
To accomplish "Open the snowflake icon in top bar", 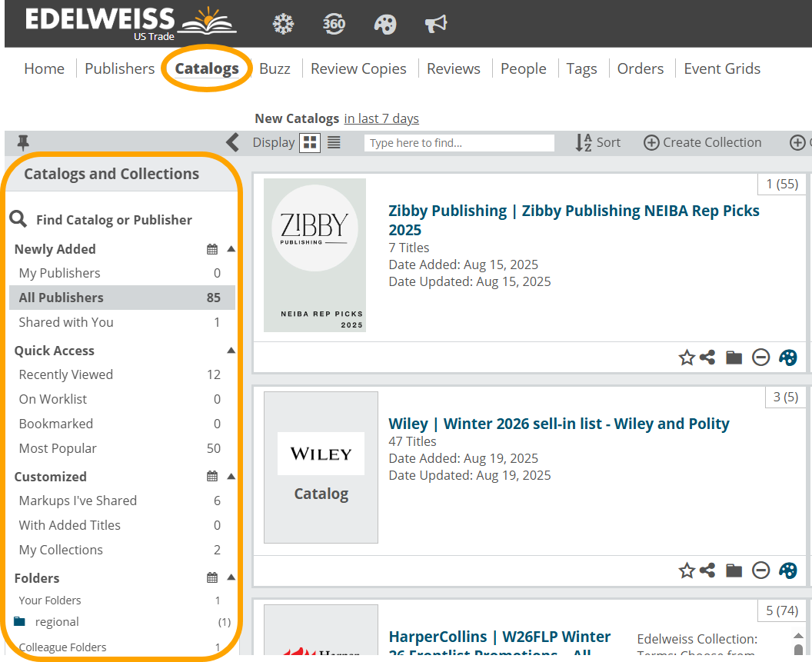I will [283, 24].
